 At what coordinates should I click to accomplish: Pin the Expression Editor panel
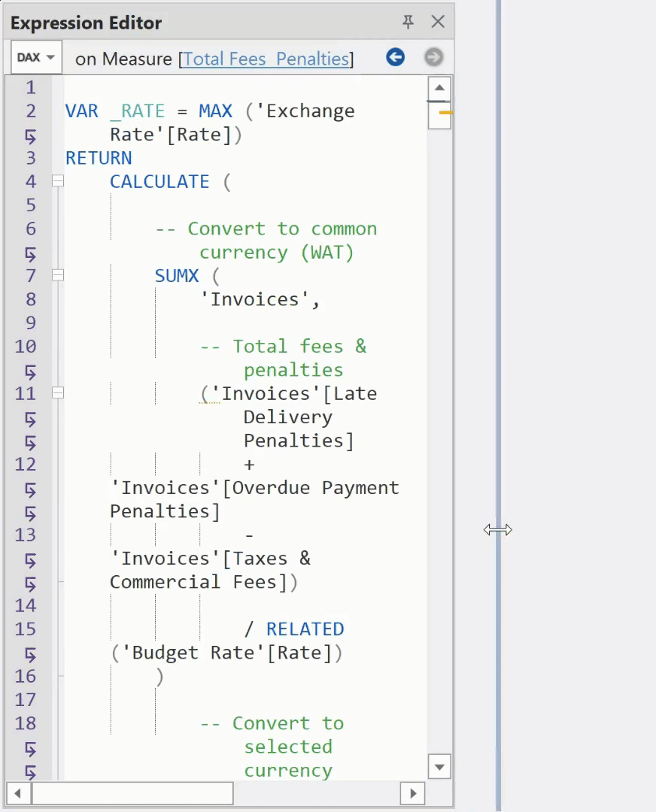click(x=408, y=22)
